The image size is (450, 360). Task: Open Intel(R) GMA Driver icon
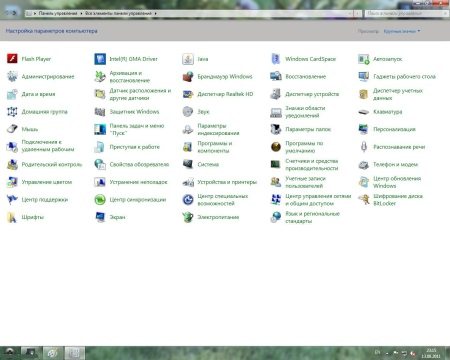(x=100, y=59)
